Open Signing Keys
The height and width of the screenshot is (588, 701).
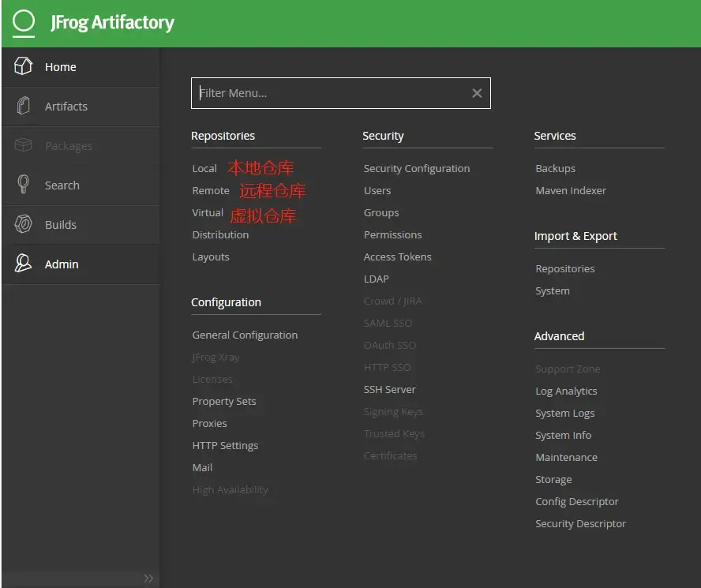point(393,412)
